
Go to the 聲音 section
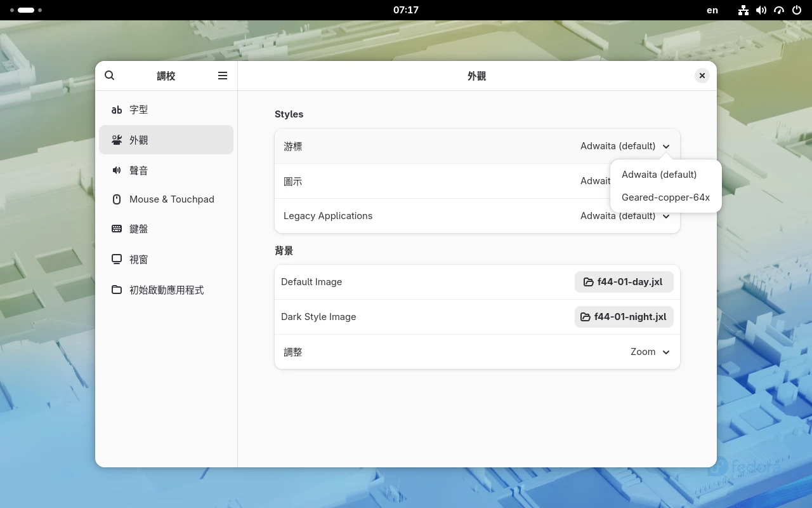click(x=166, y=170)
